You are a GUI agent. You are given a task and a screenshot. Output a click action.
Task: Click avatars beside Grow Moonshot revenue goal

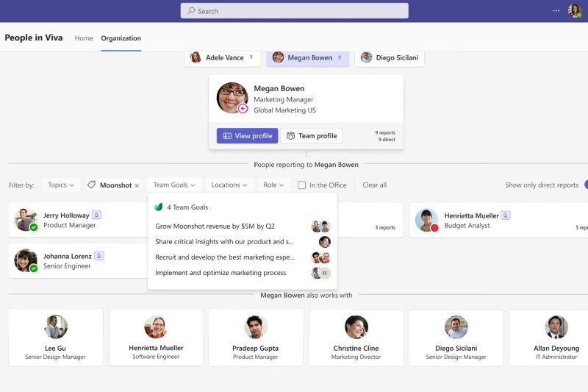(320, 227)
